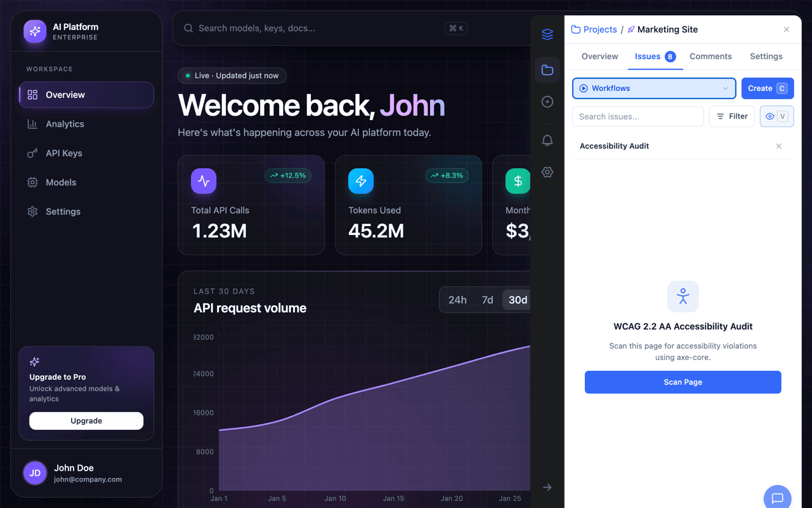Click the +8.3% trend badge
The image size is (812, 508).
click(447, 175)
